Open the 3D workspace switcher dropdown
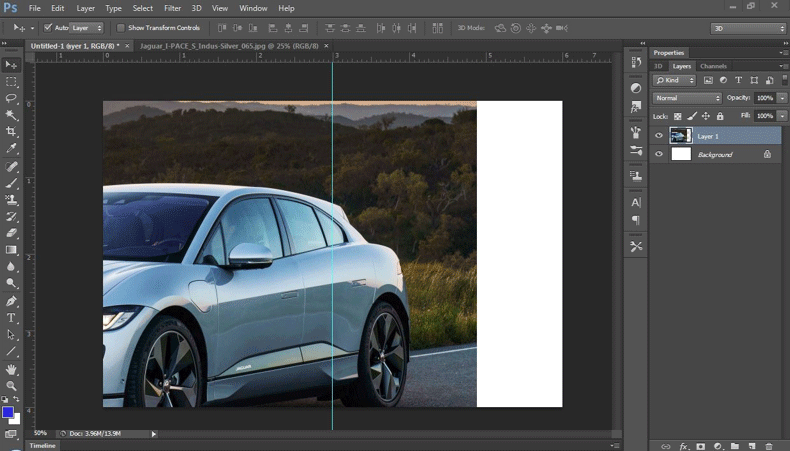Viewport: 790px width, 451px height. coord(748,28)
